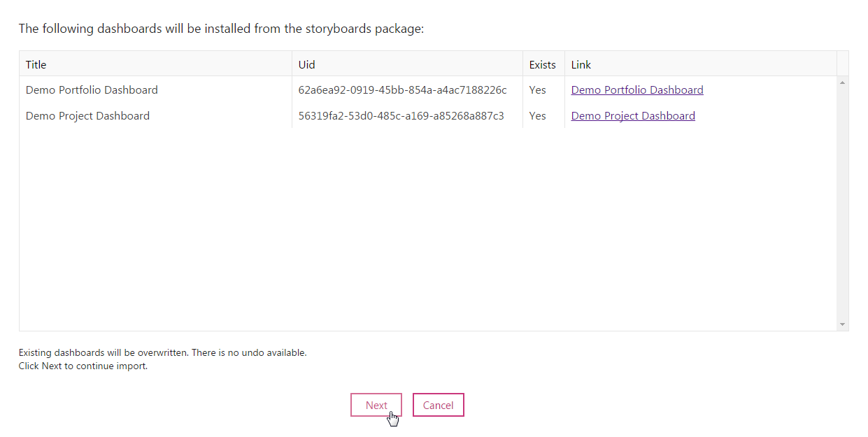Click the Next button to continue import
The image size is (868, 437).
[376, 405]
